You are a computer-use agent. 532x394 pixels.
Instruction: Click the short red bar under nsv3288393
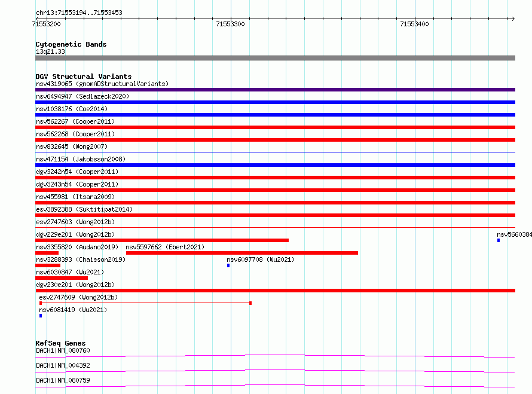coord(48,265)
